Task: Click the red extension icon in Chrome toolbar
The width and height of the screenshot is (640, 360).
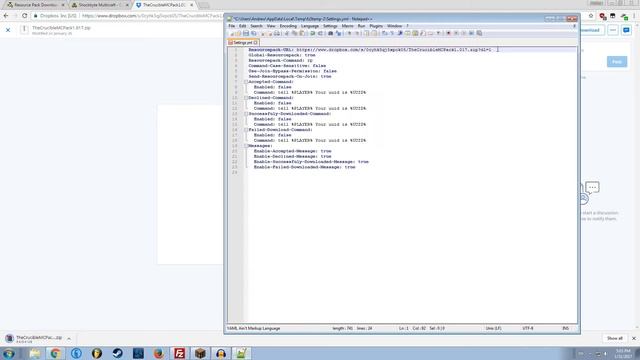Action: (x=602, y=16)
